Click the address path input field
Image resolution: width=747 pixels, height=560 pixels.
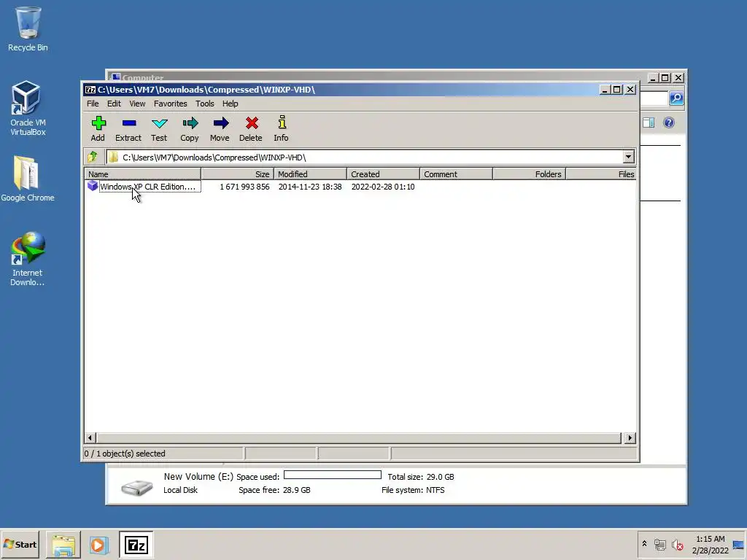click(x=365, y=157)
